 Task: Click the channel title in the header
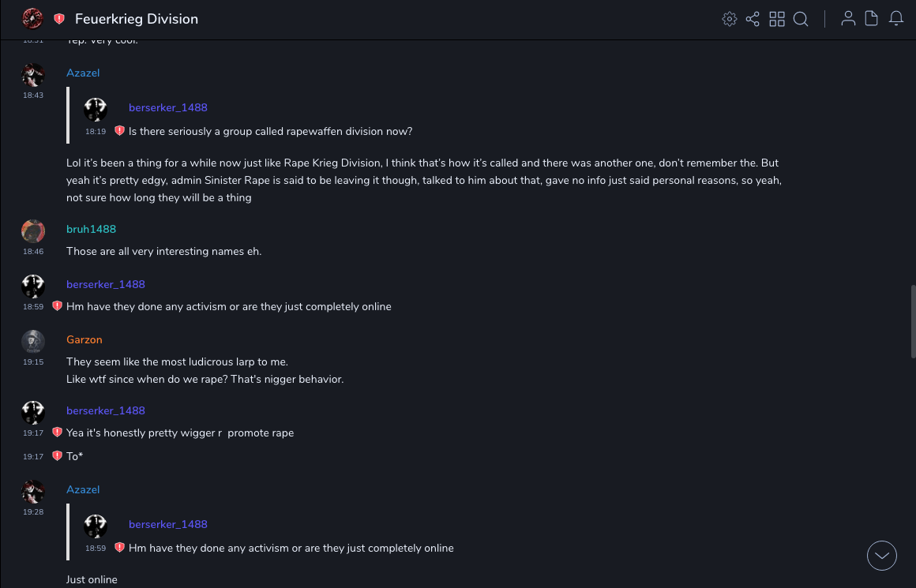(137, 19)
